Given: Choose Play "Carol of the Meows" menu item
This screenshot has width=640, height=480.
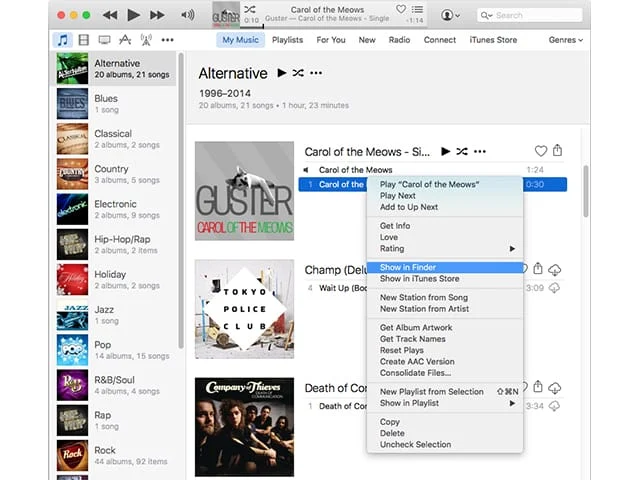Looking at the screenshot, I should click(x=445, y=184).
